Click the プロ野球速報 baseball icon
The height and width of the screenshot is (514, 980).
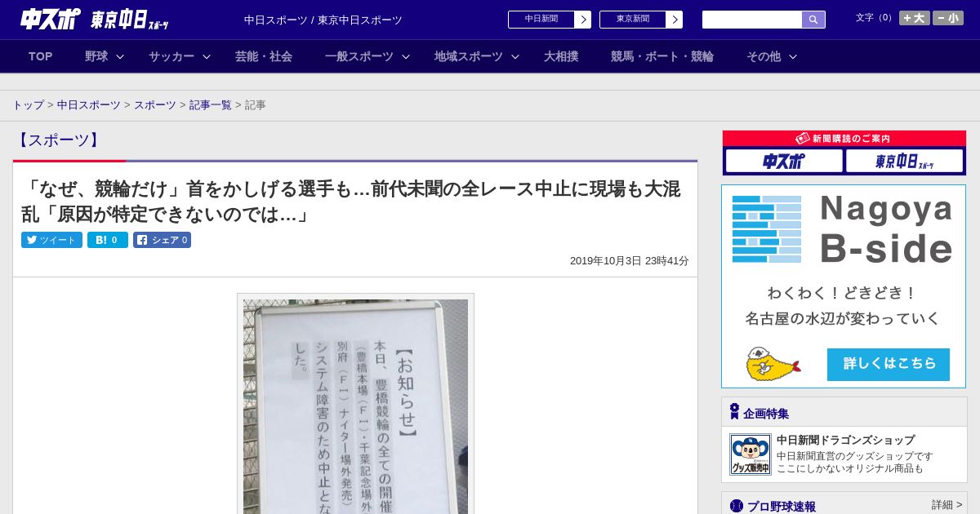pos(737,507)
